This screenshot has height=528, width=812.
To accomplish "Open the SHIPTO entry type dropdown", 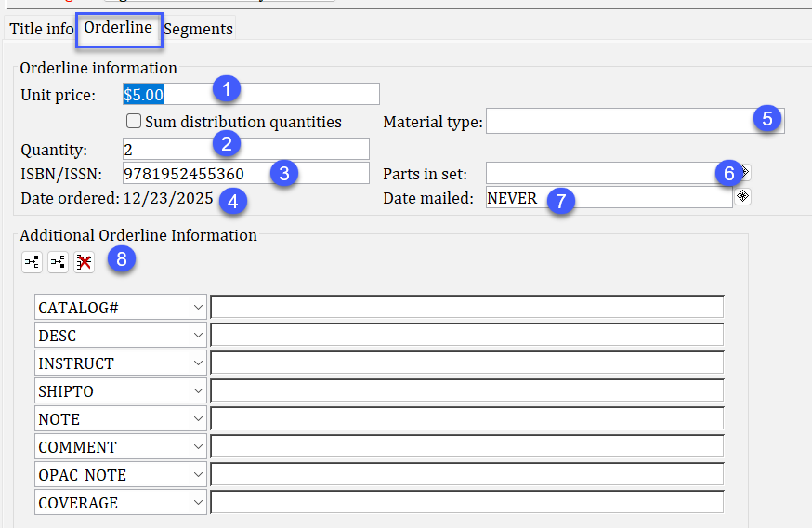I will pyautogui.click(x=199, y=391).
